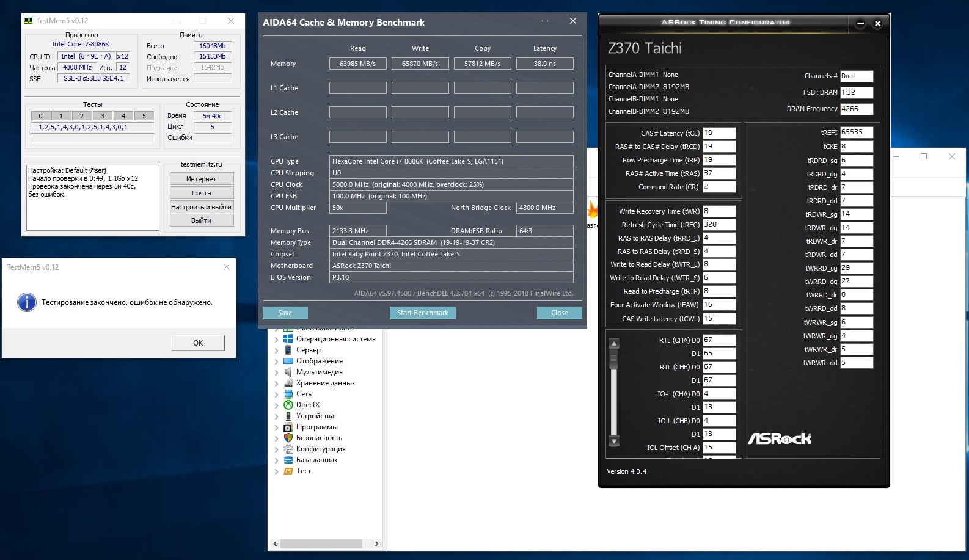969x560 pixels.
Task: Click OK in the TestMem5 dialog
Action: 198,343
